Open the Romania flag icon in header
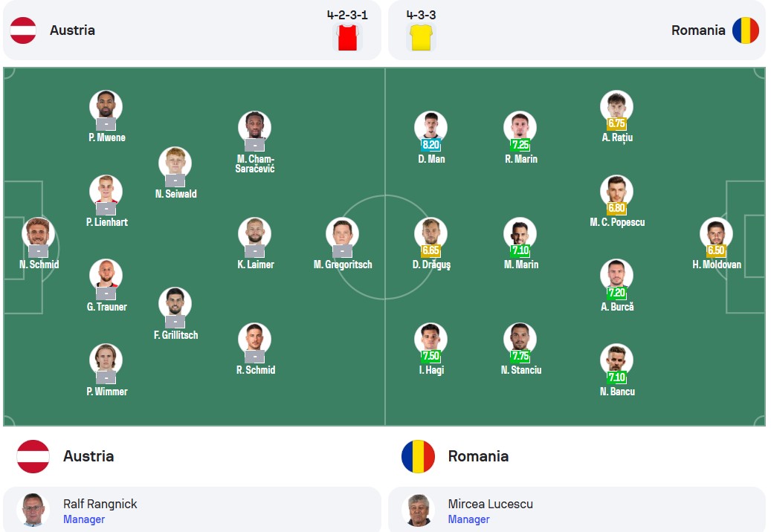The width and height of the screenshot is (771, 532). 746,30
